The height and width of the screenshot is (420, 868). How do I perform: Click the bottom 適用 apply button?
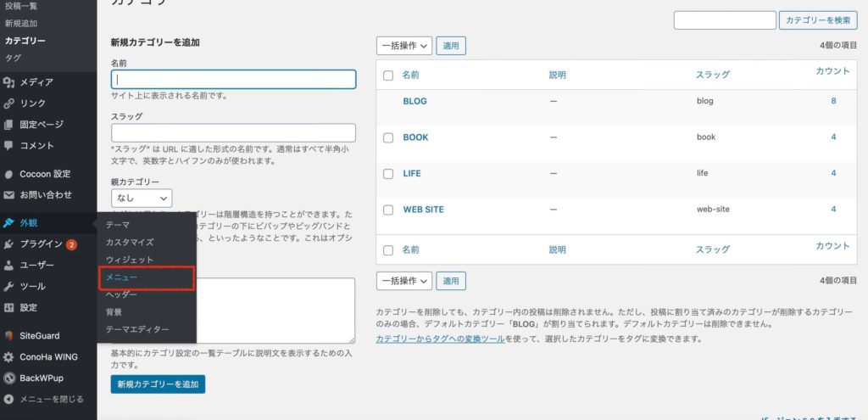pyautogui.click(x=451, y=282)
